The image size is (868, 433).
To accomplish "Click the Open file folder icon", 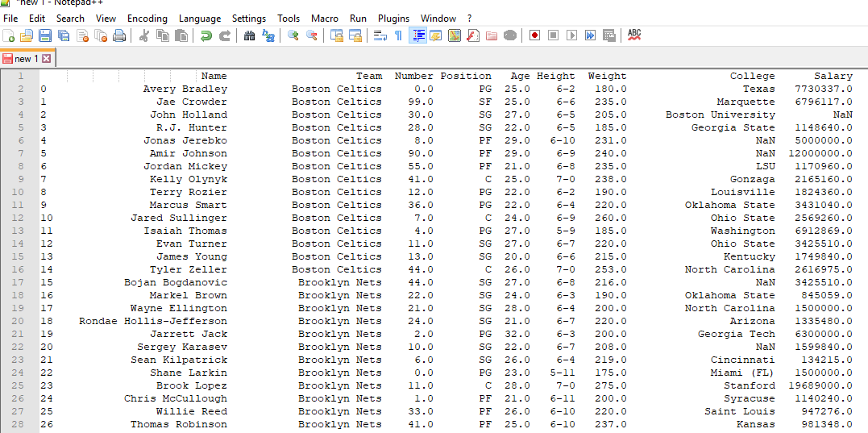I will click(x=27, y=36).
